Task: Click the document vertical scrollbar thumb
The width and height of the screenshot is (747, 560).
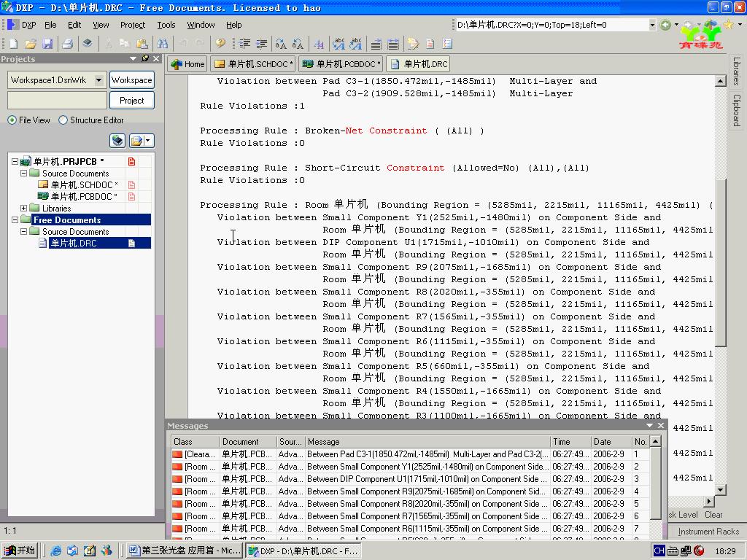Action: pyautogui.click(x=721, y=262)
